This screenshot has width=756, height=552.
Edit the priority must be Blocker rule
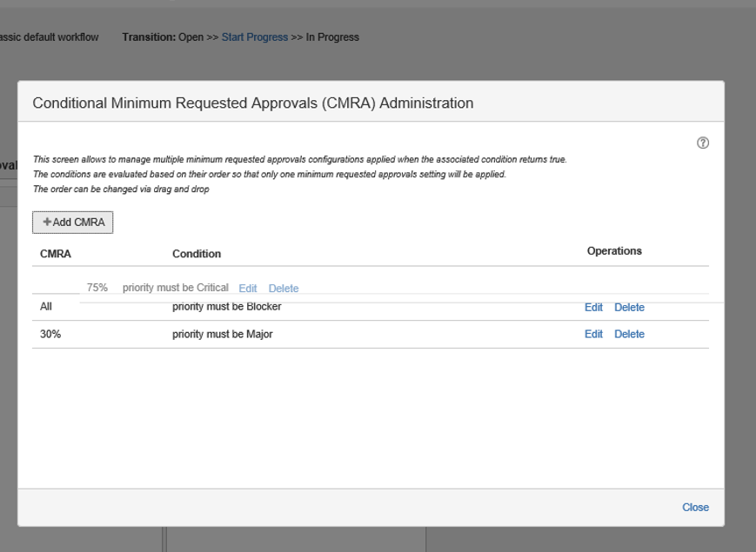[x=593, y=308]
